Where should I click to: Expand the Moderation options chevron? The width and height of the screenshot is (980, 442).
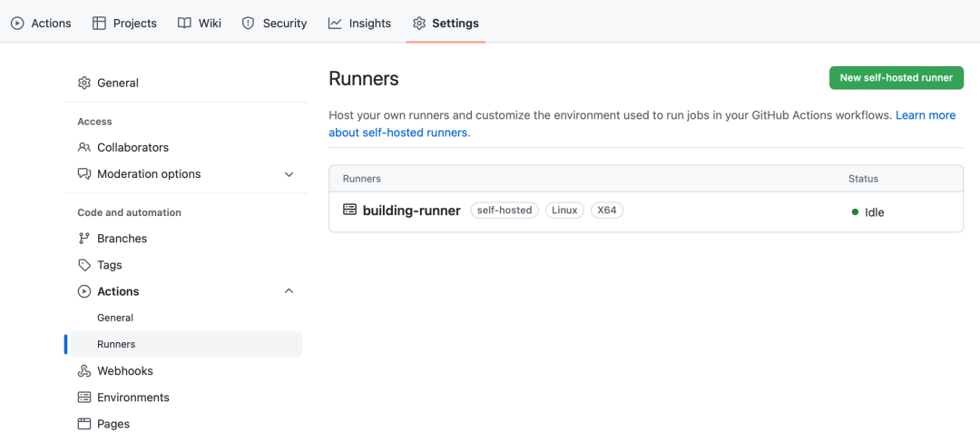289,174
